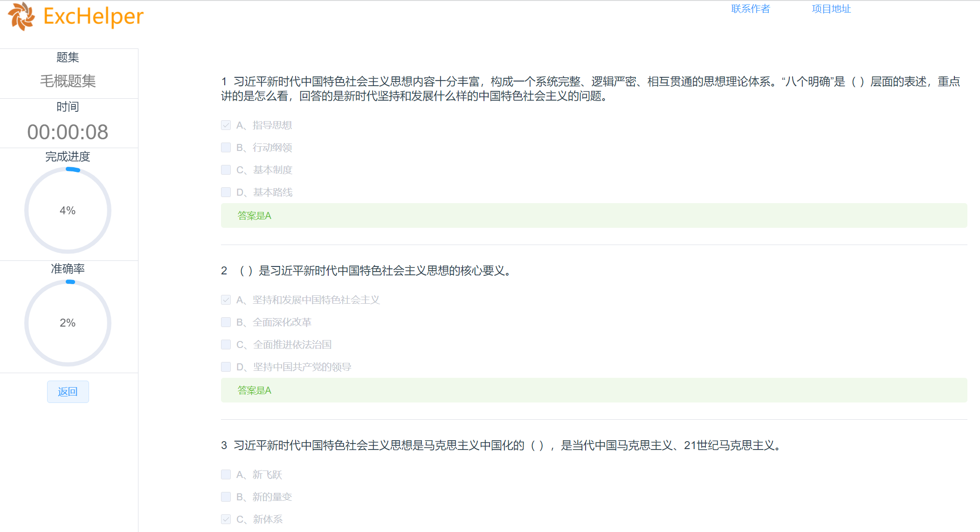Viewport: 980px width, 532px height.
Task: Check option C 基本制度
Action: [x=226, y=170]
